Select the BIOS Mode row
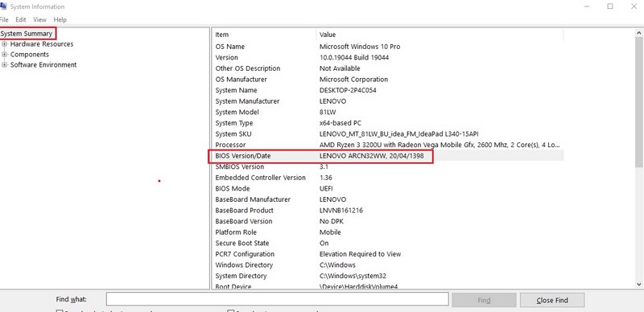The image size is (644, 312). click(388, 188)
